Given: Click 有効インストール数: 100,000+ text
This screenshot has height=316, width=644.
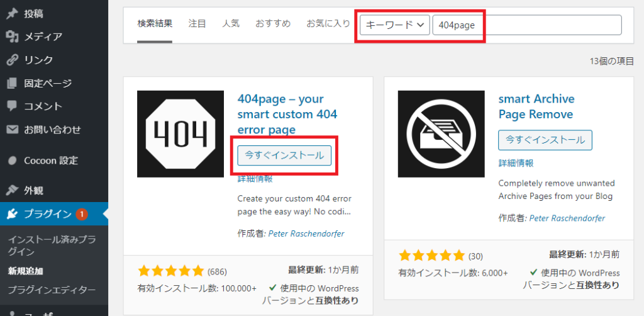Looking at the screenshot, I should tap(197, 288).
